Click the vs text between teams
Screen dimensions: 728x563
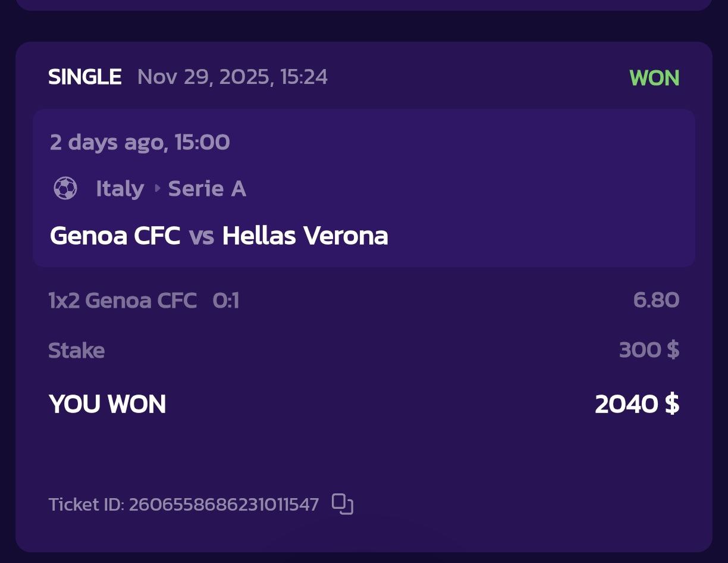point(201,236)
